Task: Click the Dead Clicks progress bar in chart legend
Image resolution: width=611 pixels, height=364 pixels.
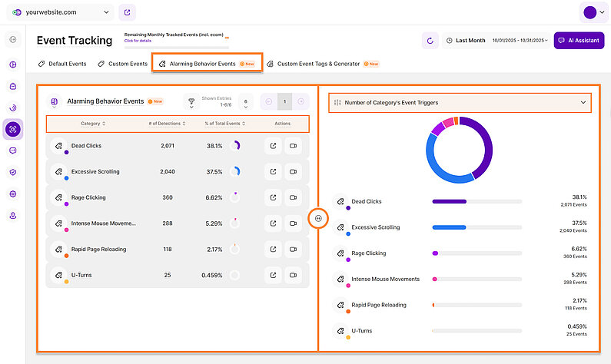Action: [x=477, y=202]
